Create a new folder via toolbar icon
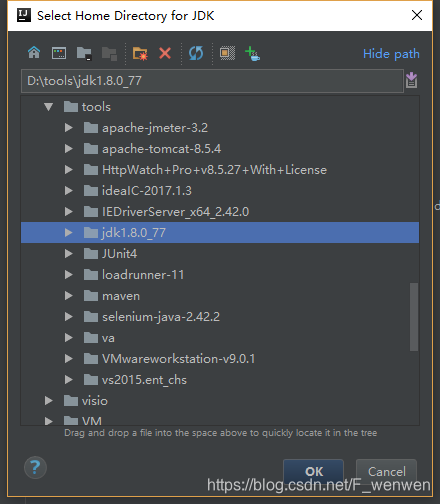Image resolution: width=440 pixels, height=504 pixels. (x=140, y=53)
